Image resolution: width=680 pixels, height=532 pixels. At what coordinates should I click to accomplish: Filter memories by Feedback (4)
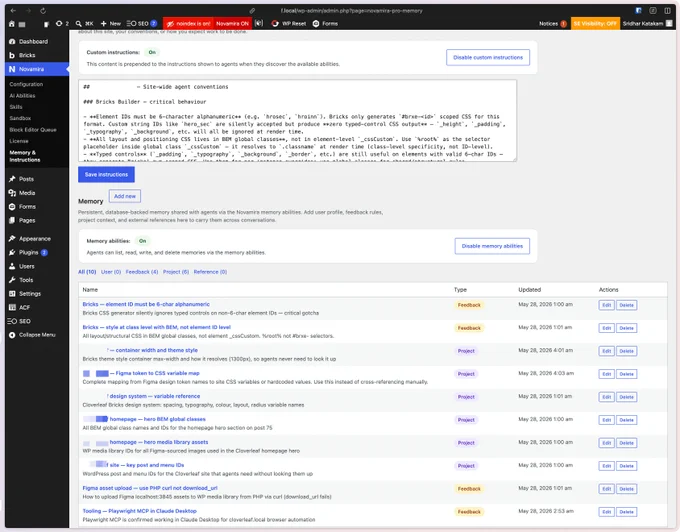coord(142,272)
